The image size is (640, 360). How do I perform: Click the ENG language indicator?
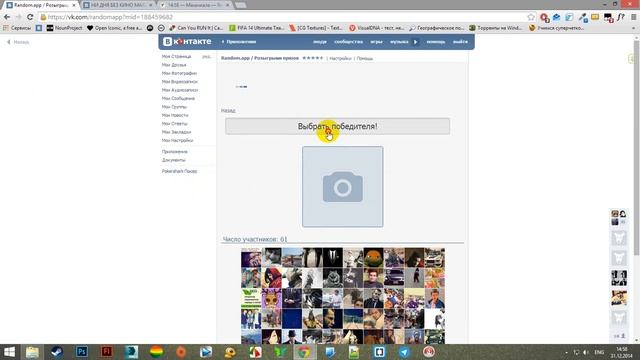[599, 352]
